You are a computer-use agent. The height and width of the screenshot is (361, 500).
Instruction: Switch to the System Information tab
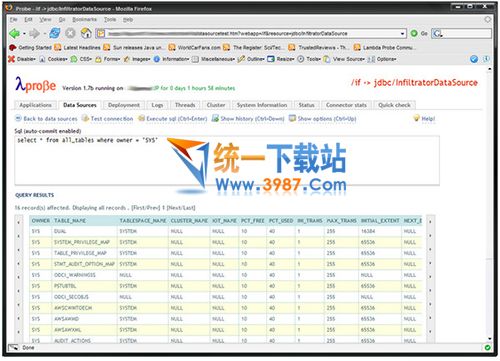[x=262, y=105]
